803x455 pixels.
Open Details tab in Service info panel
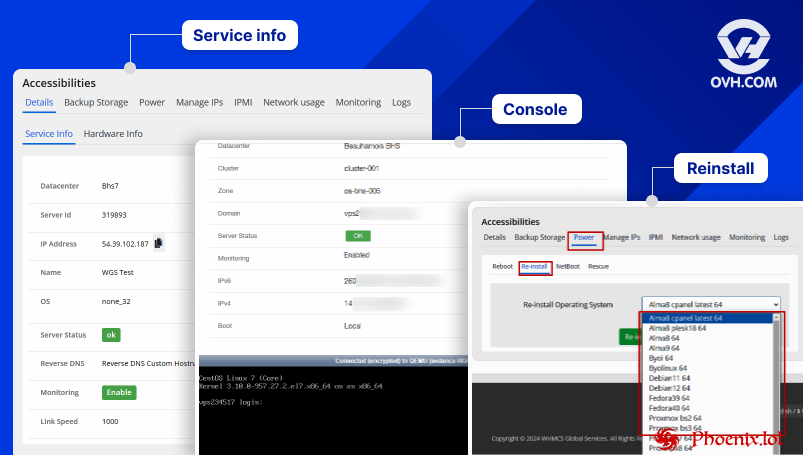(x=39, y=102)
